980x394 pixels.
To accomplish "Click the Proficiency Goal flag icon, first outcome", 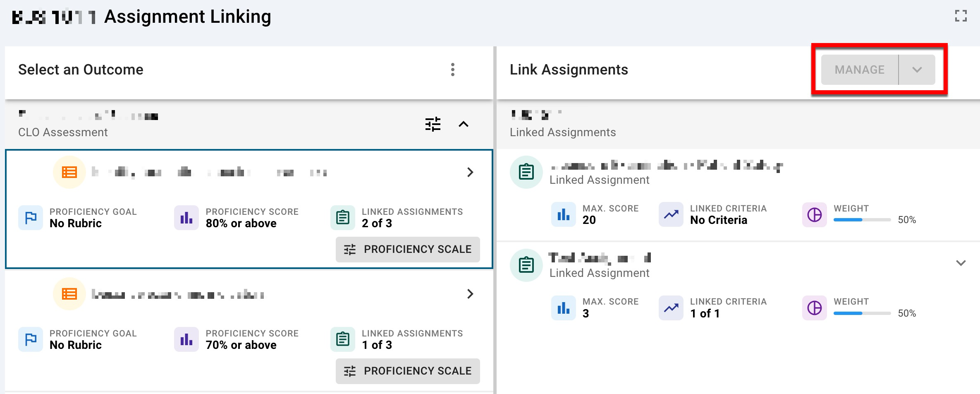I will (31, 218).
